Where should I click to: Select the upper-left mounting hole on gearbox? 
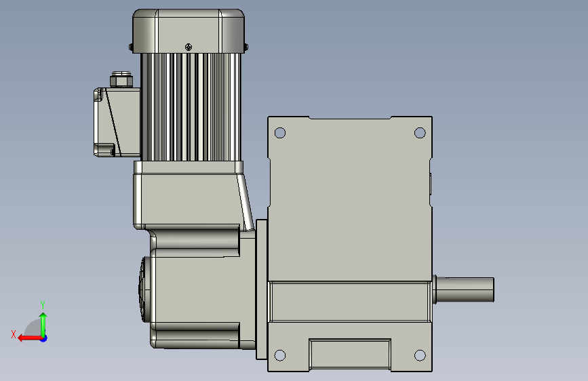pyautogui.click(x=279, y=133)
